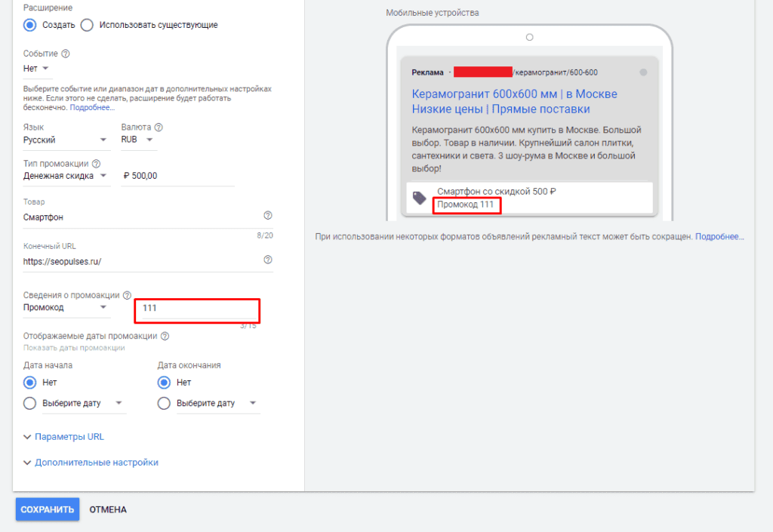
Task: Open help icon next to Отображаемые даты промоакции
Action: point(165,336)
